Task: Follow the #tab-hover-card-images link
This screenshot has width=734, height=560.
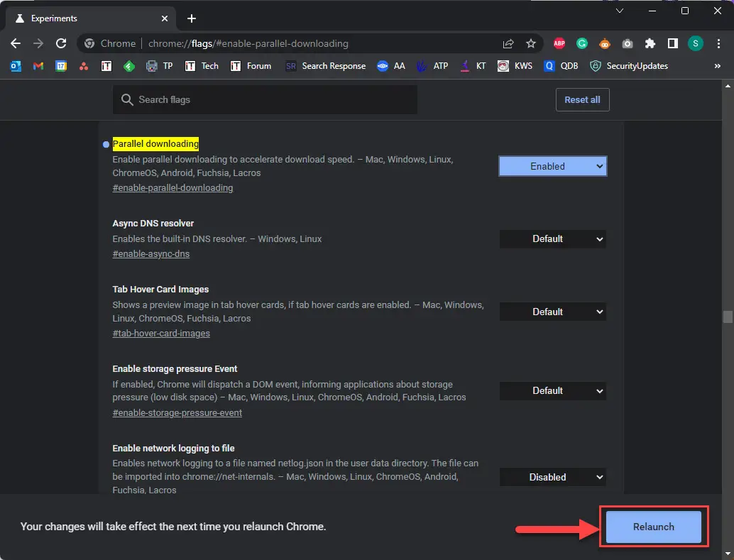Action: pyautogui.click(x=161, y=334)
